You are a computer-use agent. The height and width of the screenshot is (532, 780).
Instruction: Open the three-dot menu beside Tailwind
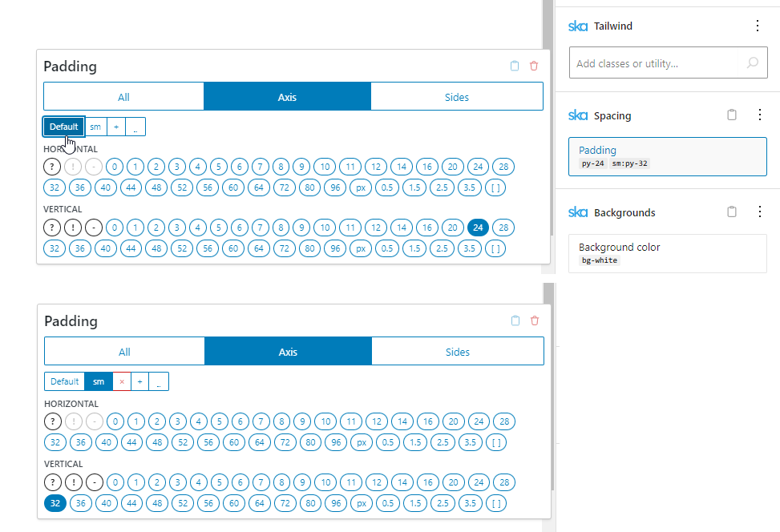(x=758, y=26)
